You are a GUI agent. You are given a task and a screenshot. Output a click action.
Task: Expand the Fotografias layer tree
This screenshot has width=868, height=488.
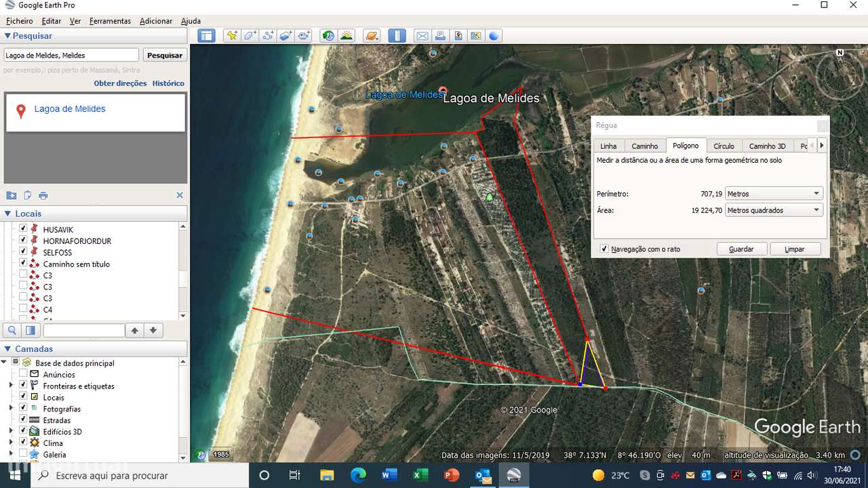tap(11, 409)
